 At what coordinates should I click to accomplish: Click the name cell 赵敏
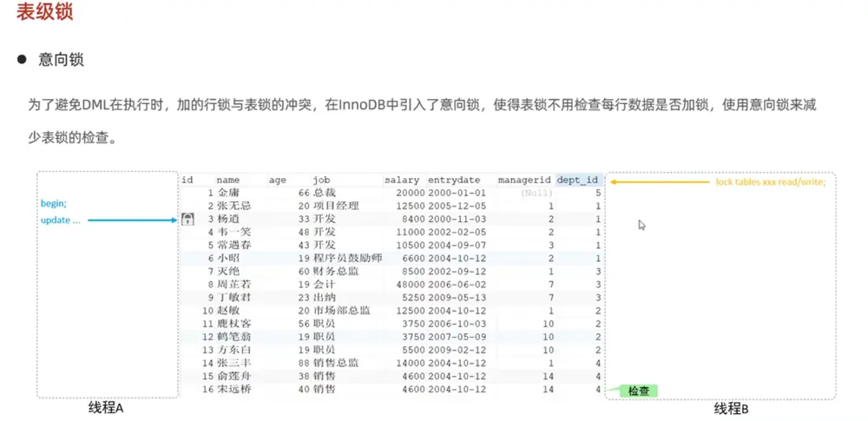[x=227, y=311]
